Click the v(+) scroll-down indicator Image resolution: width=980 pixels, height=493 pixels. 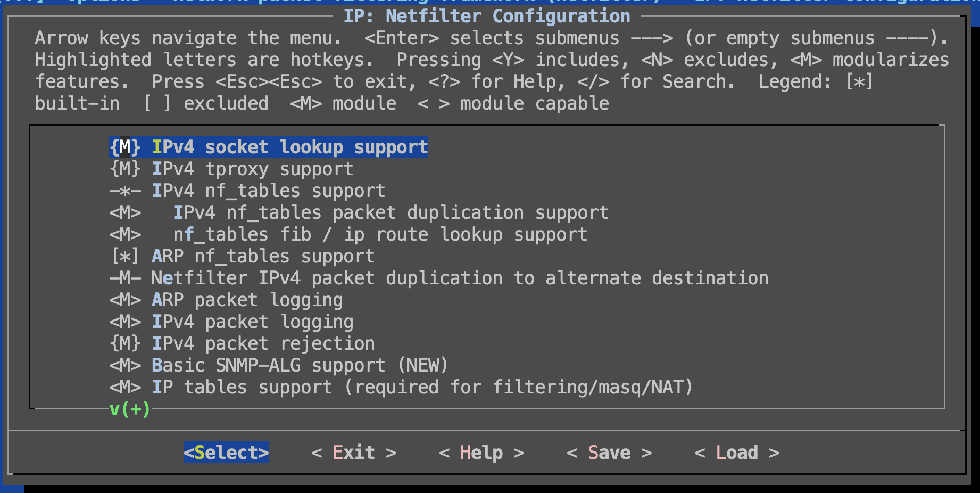[130, 409]
